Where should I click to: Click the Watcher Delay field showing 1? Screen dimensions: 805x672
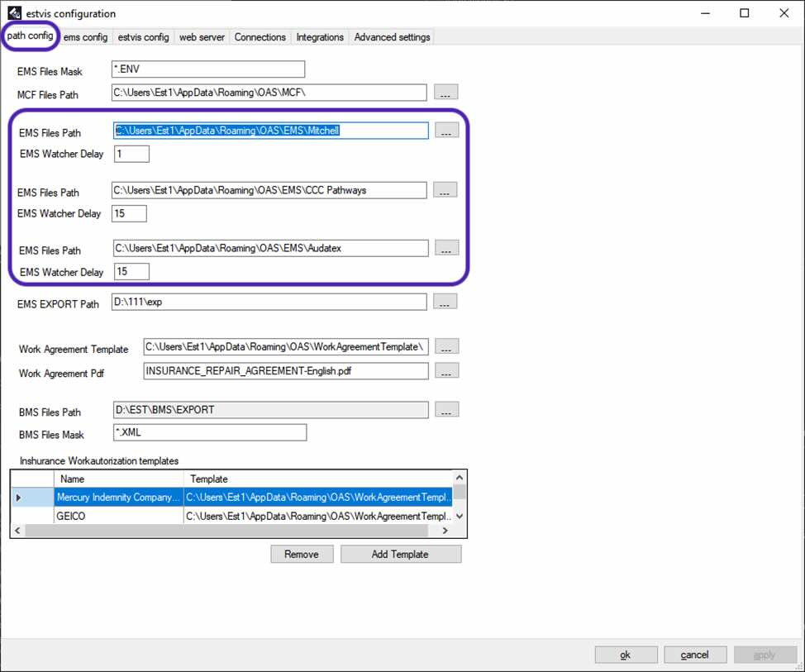131,154
